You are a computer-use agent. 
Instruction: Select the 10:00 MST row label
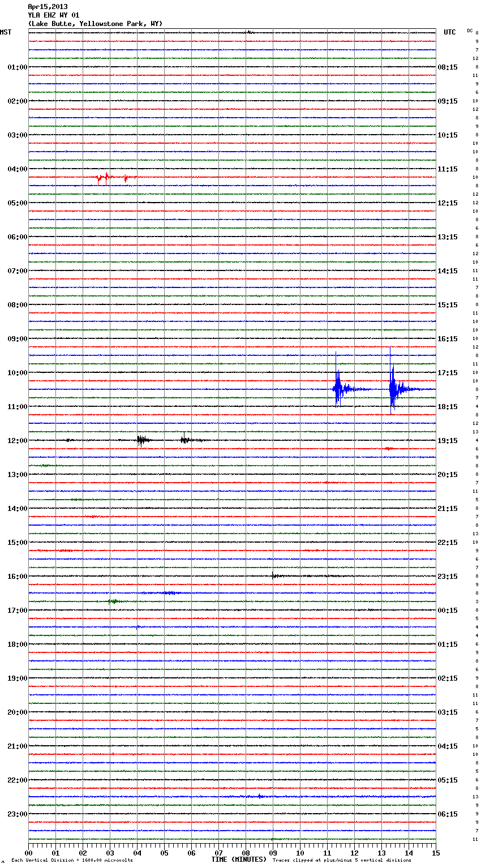(x=17, y=373)
